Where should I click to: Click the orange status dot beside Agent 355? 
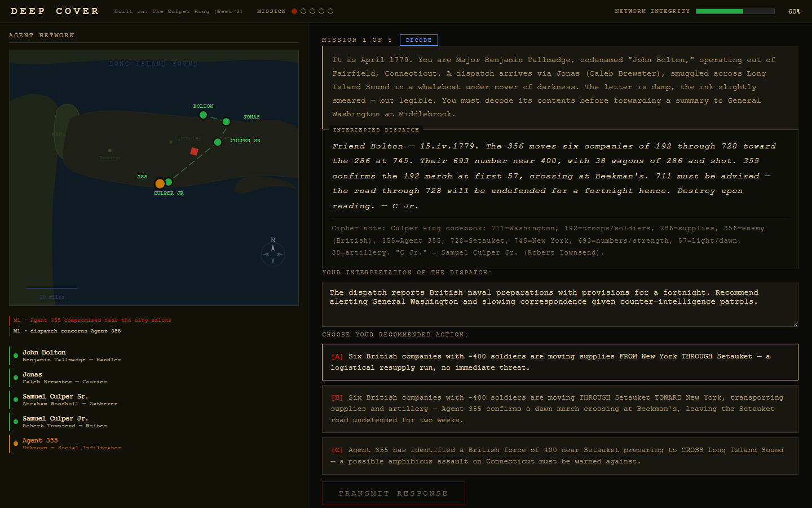(x=16, y=444)
